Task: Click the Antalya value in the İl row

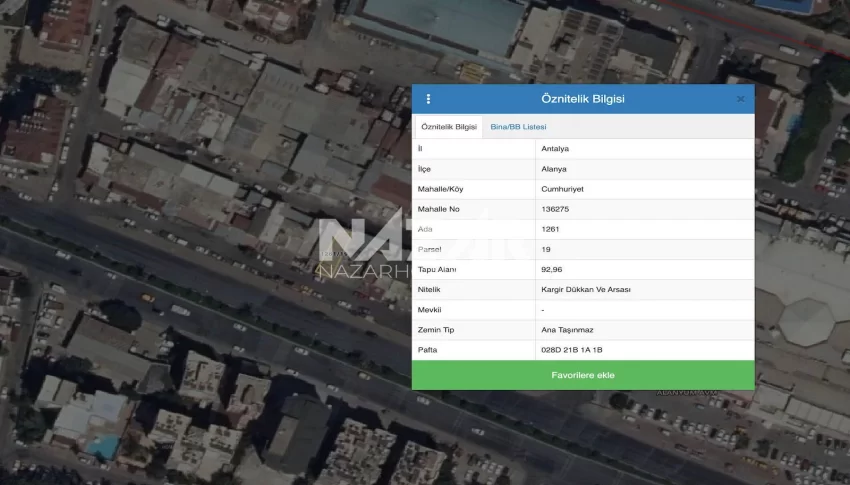Action: [x=555, y=149]
